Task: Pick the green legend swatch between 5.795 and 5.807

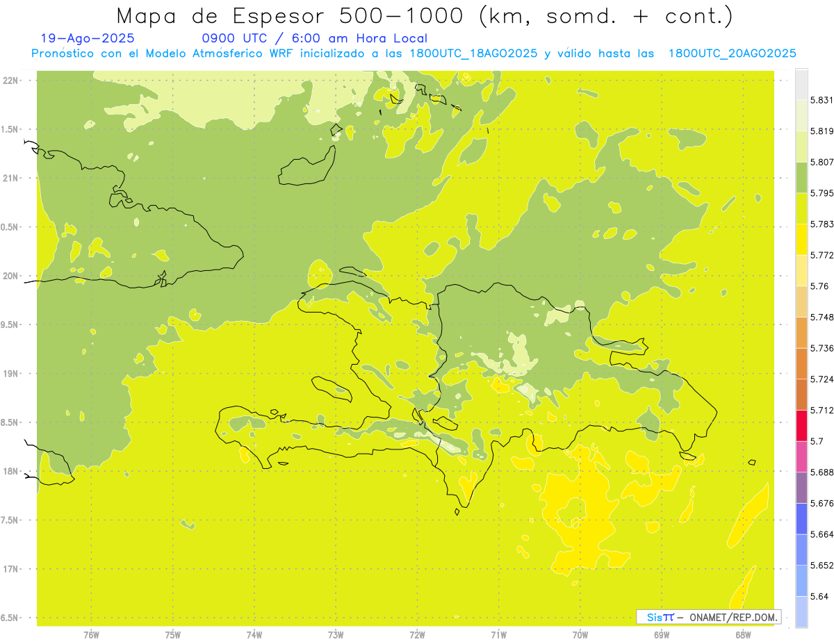Action: [x=801, y=178]
